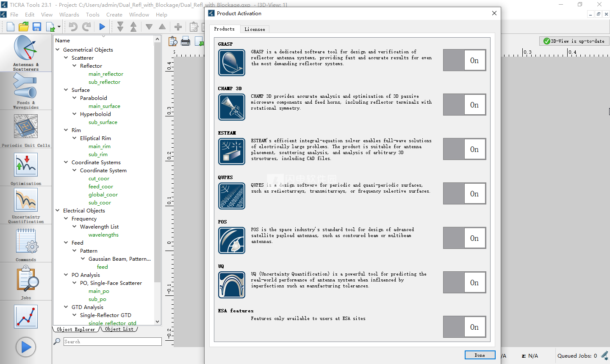This screenshot has width=610, height=364.
Task: Toggle the CHAMP 3D product switch
Action: tap(465, 105)
